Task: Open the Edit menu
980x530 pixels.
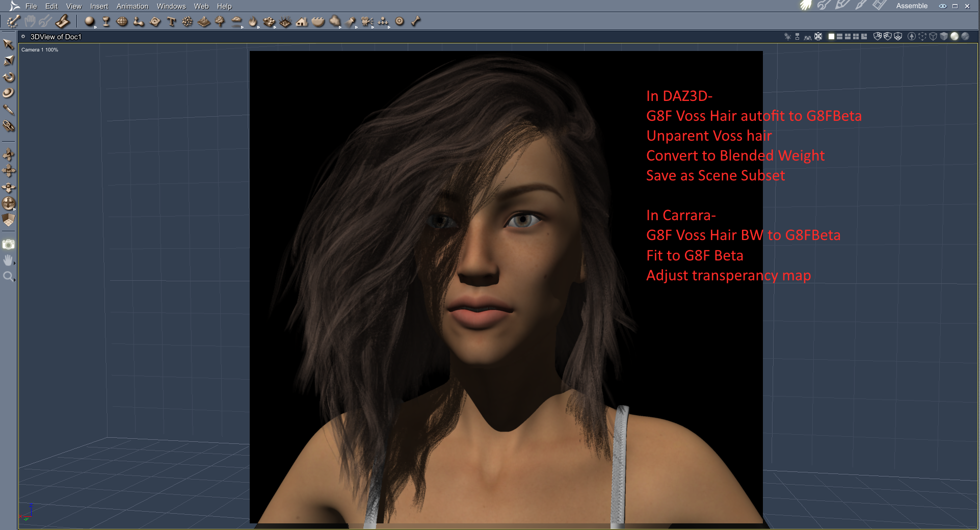Action: coord(51,6)
